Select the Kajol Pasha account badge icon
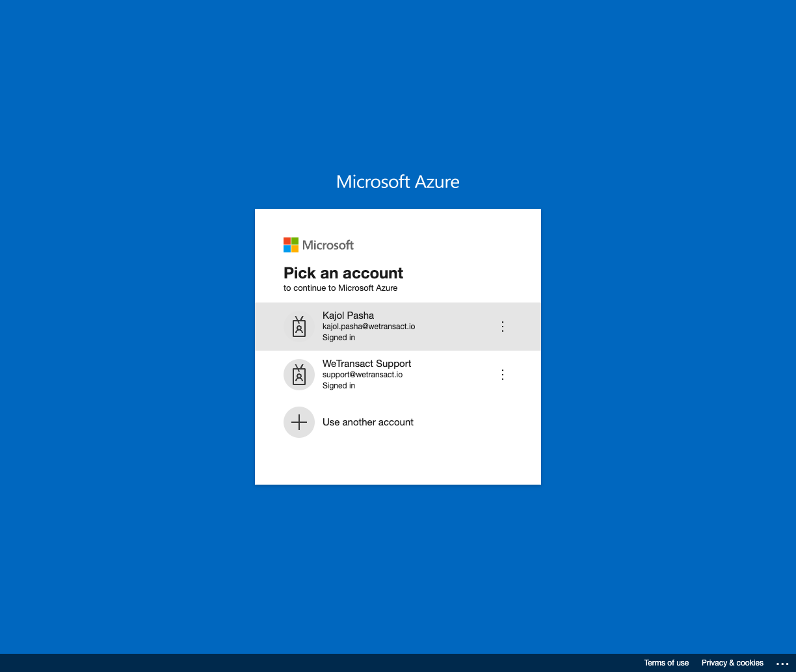 point(299,327)
